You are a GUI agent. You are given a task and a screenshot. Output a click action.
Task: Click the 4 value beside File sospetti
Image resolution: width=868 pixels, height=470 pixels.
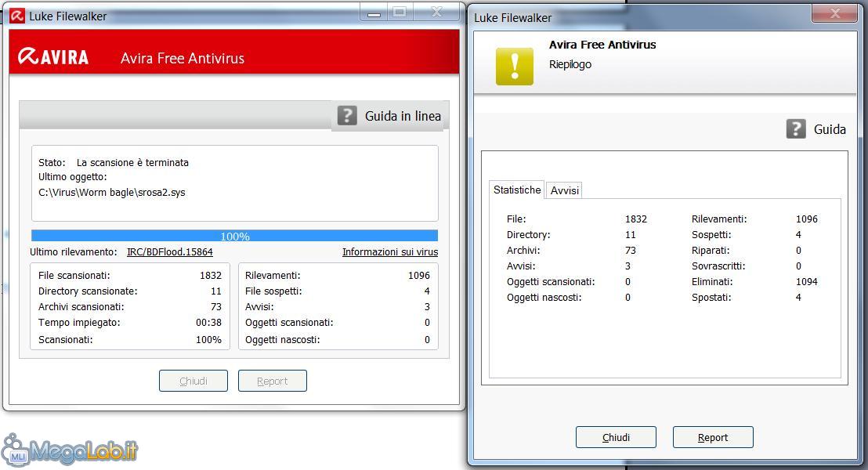428,291
